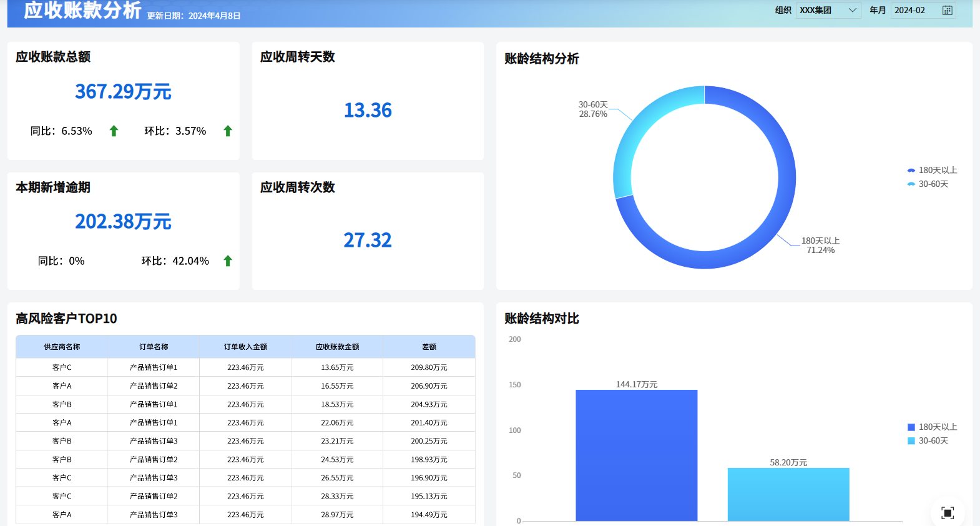Click the 账龄结构分析 chart title
The image size is (980, 526).
click(x=542, y=59)
